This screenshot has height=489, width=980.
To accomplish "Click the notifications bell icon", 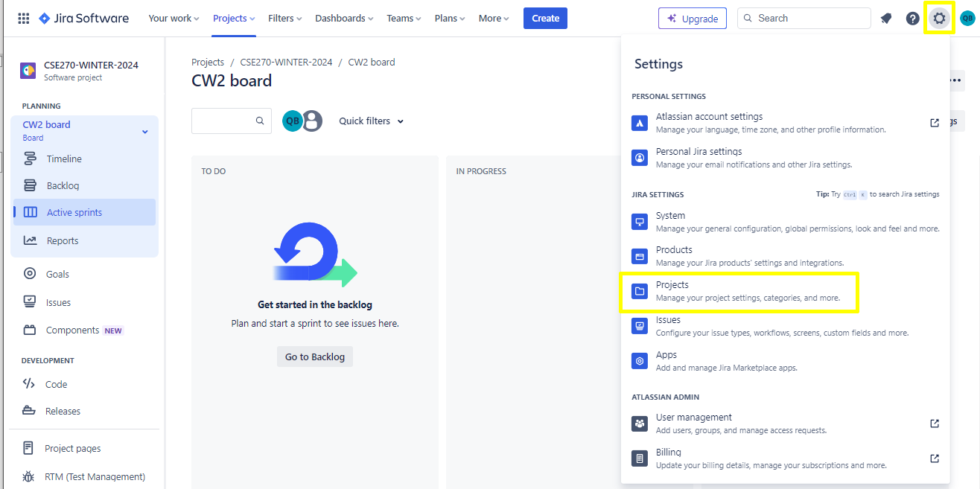I will tap(886, 19).
